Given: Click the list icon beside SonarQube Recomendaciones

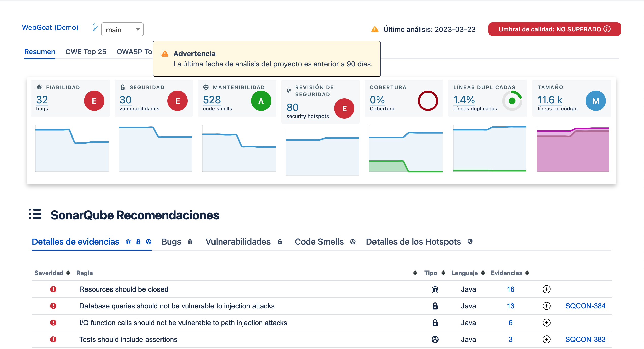Looking at the screenshot, I should tap(35, 214).
